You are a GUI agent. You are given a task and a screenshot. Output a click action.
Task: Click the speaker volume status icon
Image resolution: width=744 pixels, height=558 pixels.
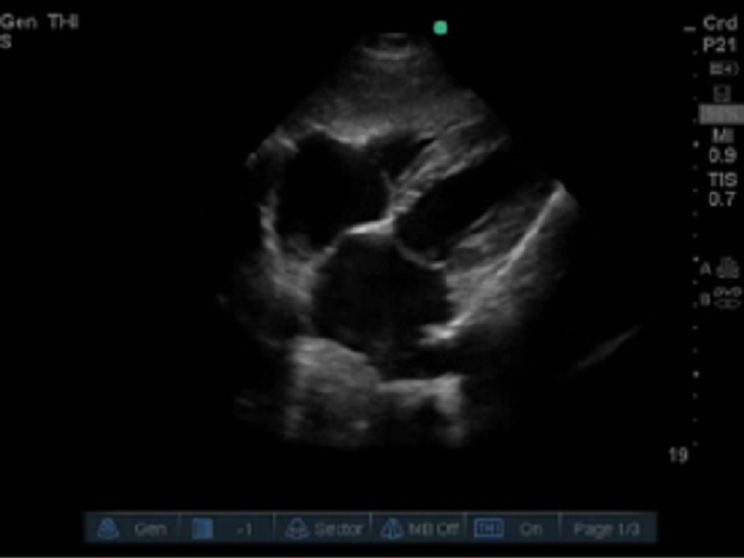point(721,68)
